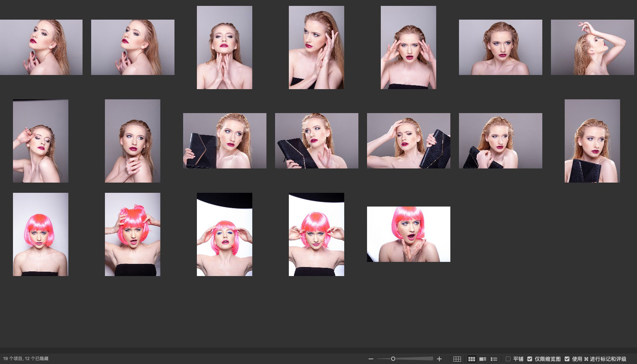Click the plus icon to enlarge thumbnails
Viewport: 637px width, 364px height.
439,359
